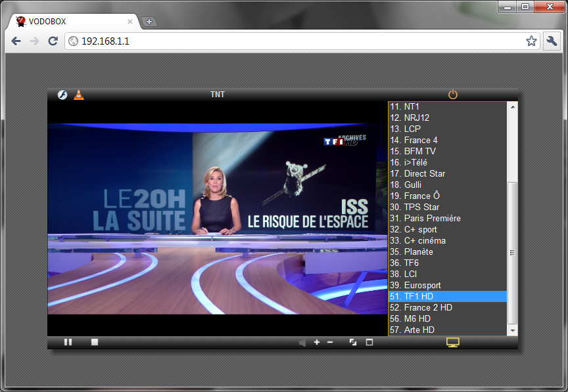Click the channel list scrollbar thumb
Screen dimensions: 568x392
click(513, 253)
